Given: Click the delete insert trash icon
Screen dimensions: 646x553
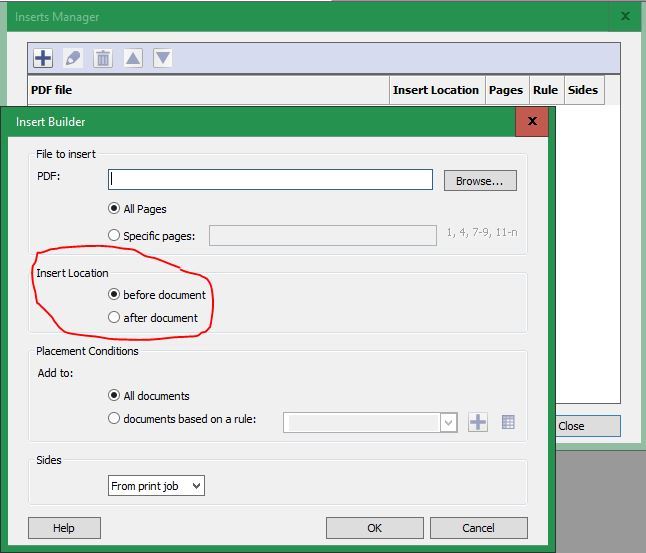Looking at the screenshot, I should [103, 58].
